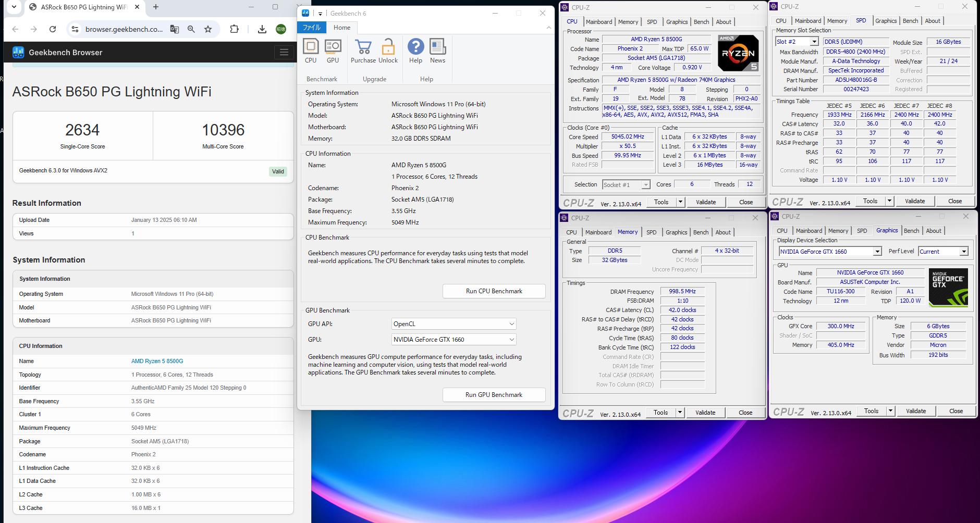Switch to SPD tab in CPU-Z Memory window
980x523 pixels.
pos(652,232)
